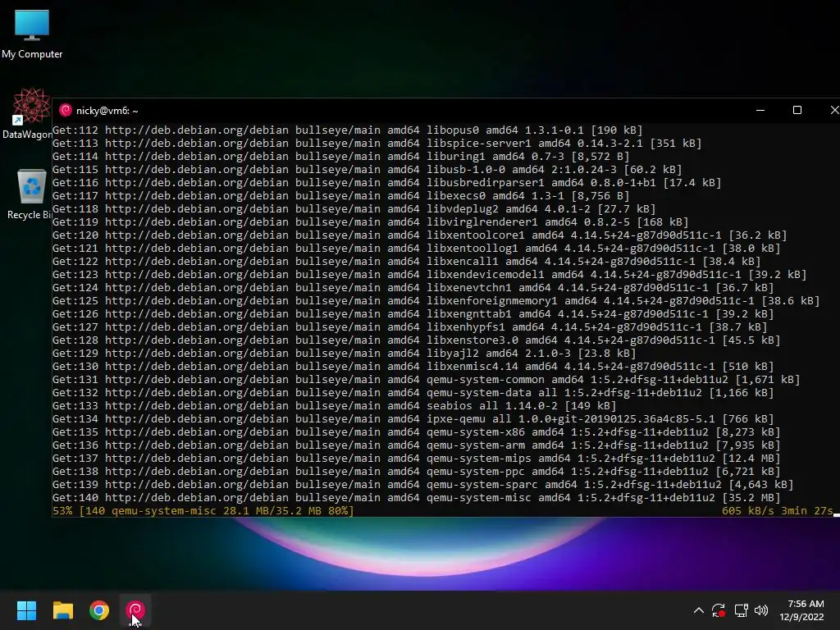Image resolution: width=840 pixels, height=630 pixels.
Task: Click the Get:134 ipxe-qemu line
Action: pos(413,419)
